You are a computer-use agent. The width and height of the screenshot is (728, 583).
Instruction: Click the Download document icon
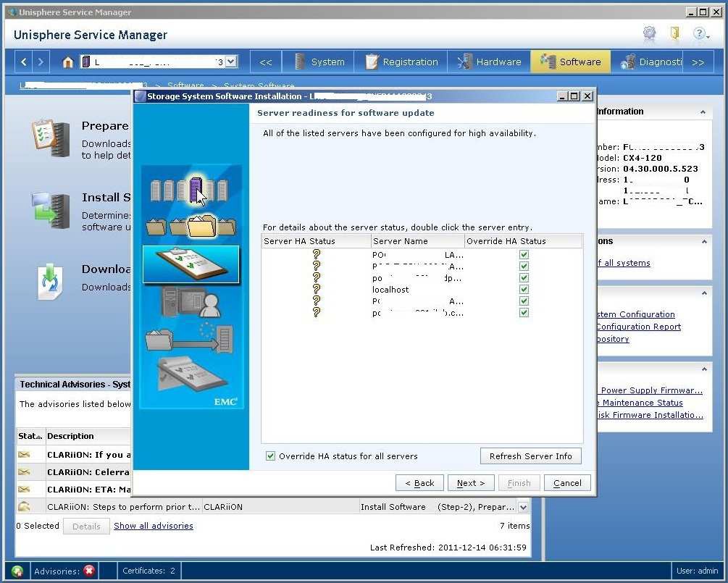click(49, 281)
